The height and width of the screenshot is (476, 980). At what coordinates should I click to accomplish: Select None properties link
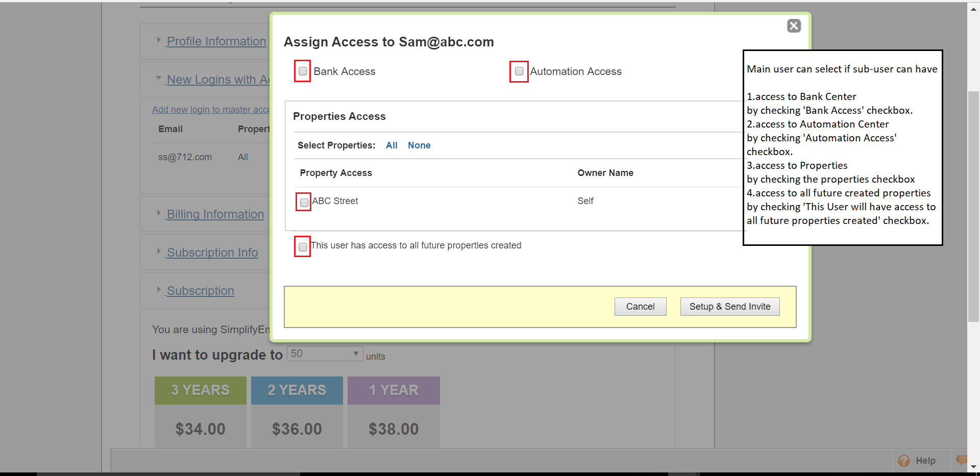pyautogui.click(x=419, y=145)
